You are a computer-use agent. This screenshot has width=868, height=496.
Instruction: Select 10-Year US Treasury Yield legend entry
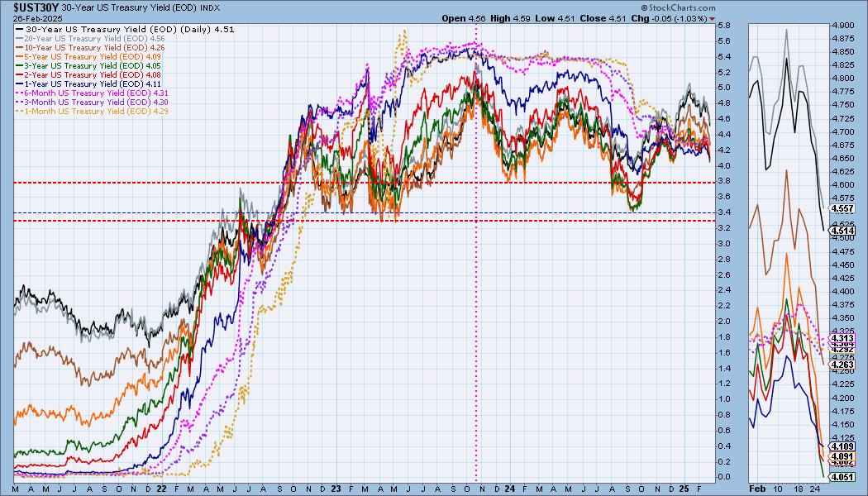[x=91, y=48]
